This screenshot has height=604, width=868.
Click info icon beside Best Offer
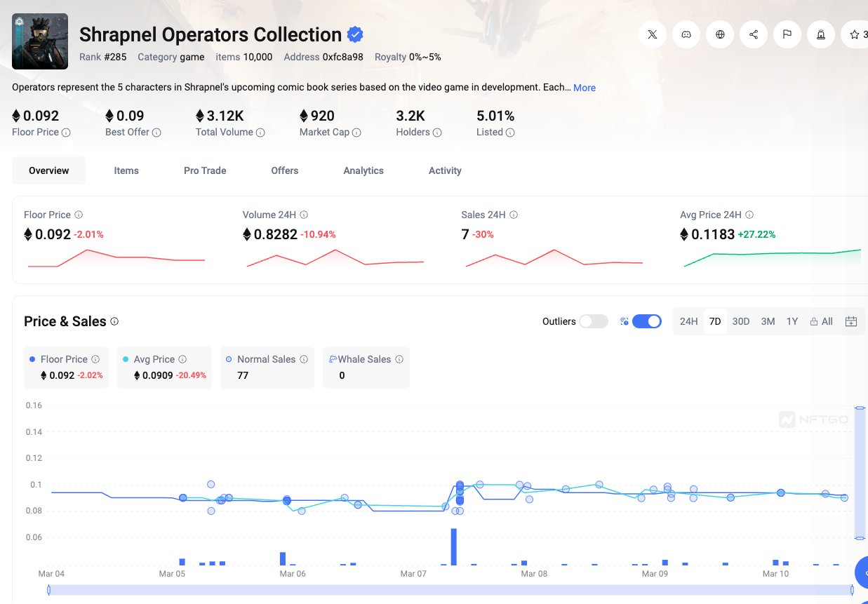156,133
